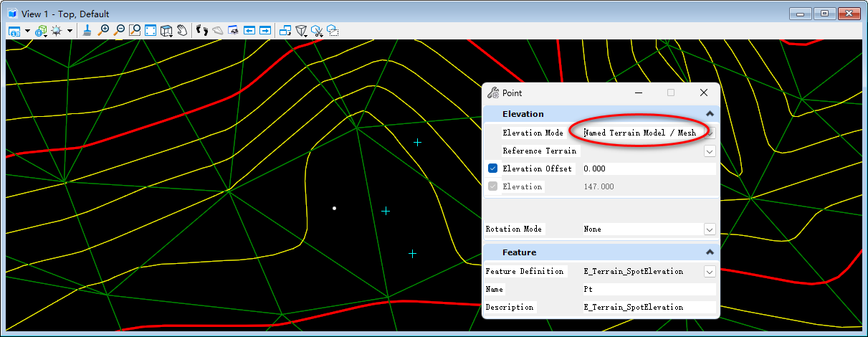Viewport: 868px width, 337px height.
Task: Click the View Next right arrow
Action: point(264,31)
